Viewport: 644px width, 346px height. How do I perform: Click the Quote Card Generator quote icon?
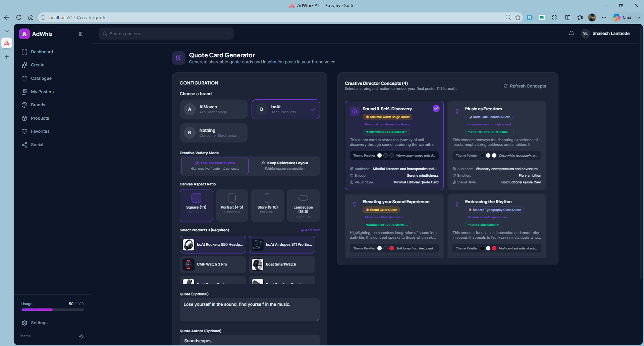179,58
